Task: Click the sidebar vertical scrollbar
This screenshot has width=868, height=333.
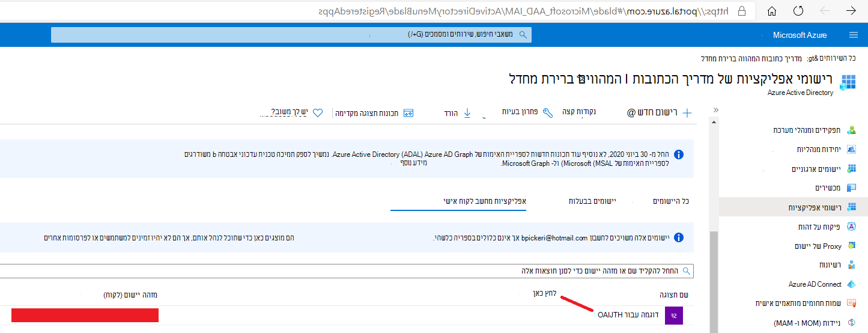Action: (714, 281)
